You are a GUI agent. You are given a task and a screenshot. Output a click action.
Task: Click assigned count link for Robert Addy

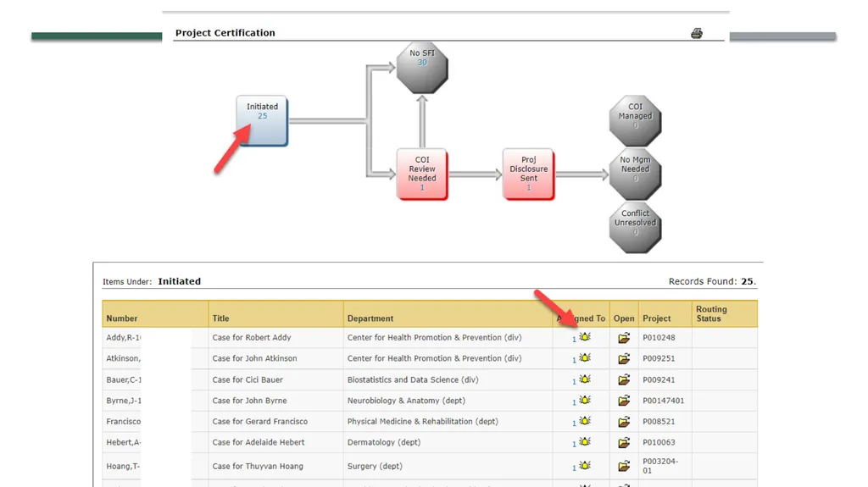click(x=574, y=340)
